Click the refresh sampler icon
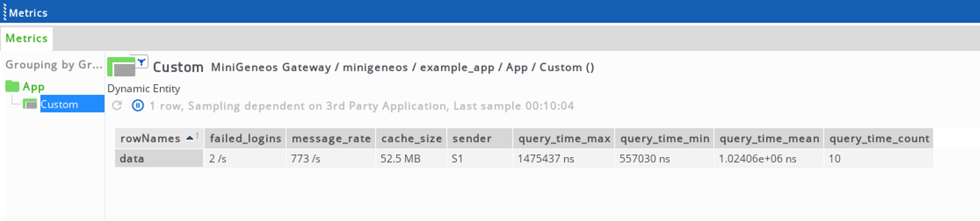Screen dimensions: 980x221 117,106
